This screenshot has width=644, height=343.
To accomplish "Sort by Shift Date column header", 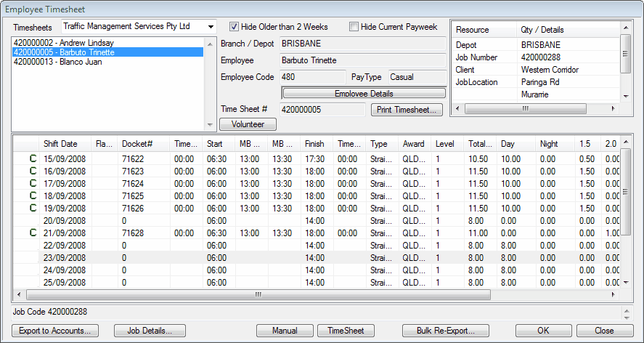I will (x=60, y=144).
